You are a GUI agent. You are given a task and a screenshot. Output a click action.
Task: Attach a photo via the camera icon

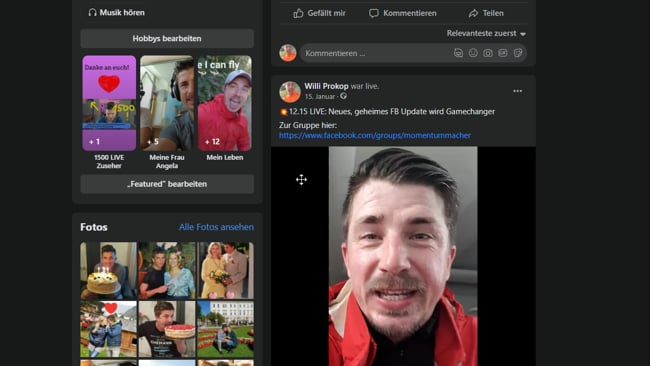coord(488,53)
